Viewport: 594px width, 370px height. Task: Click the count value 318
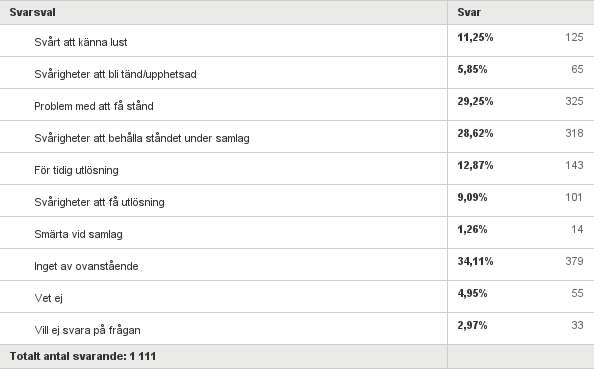pyautogui.click(x=574, y=133)
